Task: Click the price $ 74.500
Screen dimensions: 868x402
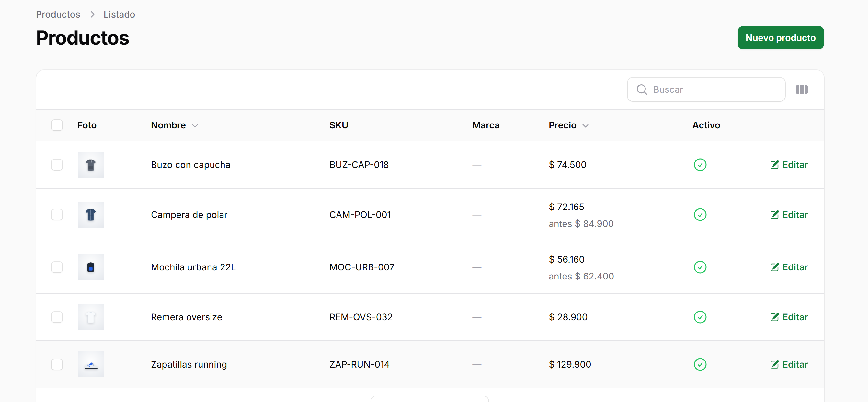Action: tap(567, 165)
